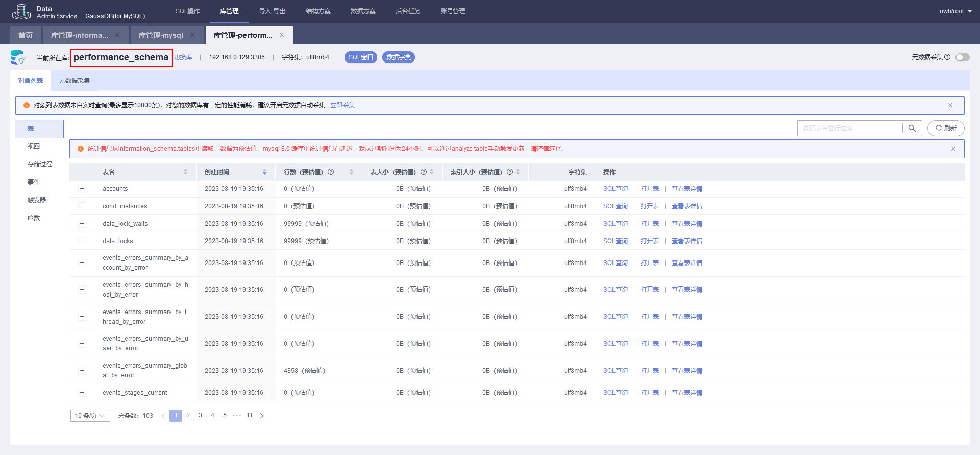This screenshot has height=455, width=980.
Task: Open the 结构方案 menu
Action: 318,11
